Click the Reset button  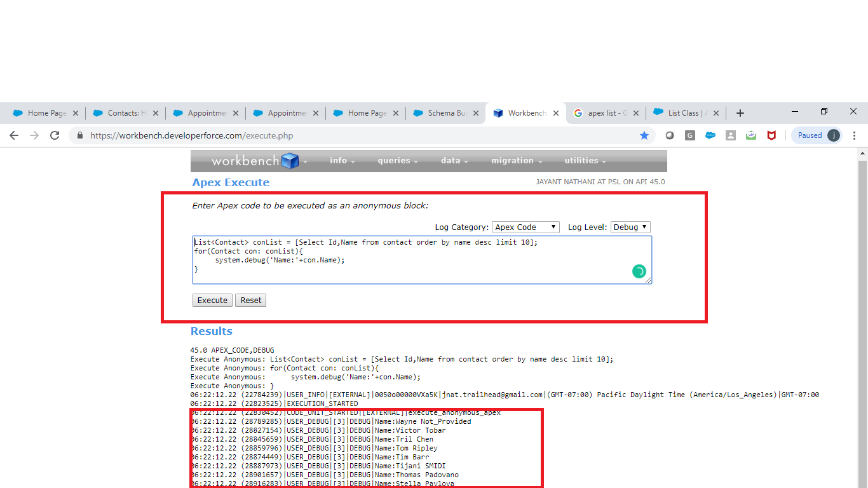pos(251,300)
